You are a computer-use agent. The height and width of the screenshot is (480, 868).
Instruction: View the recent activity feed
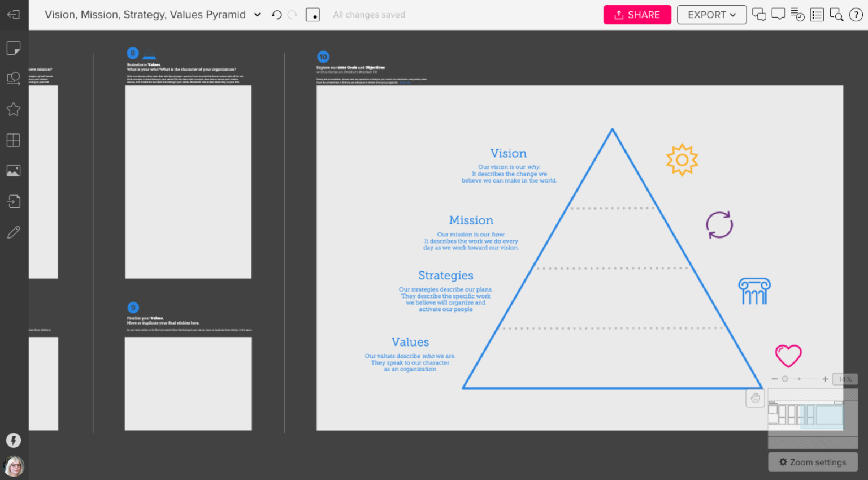(x=797, y=14)
